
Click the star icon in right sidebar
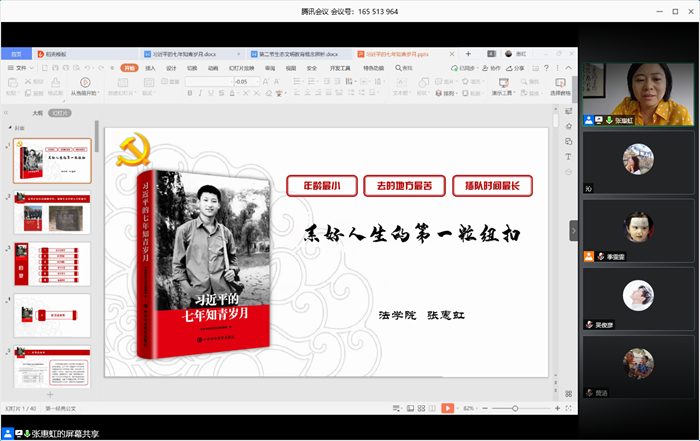tap(568, 126)
